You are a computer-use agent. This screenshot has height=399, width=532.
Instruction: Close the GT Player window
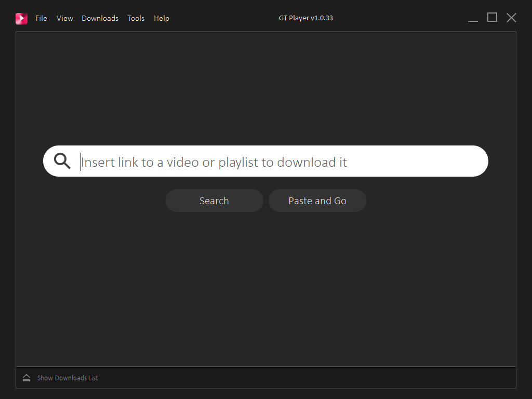(x=511, y=18)
